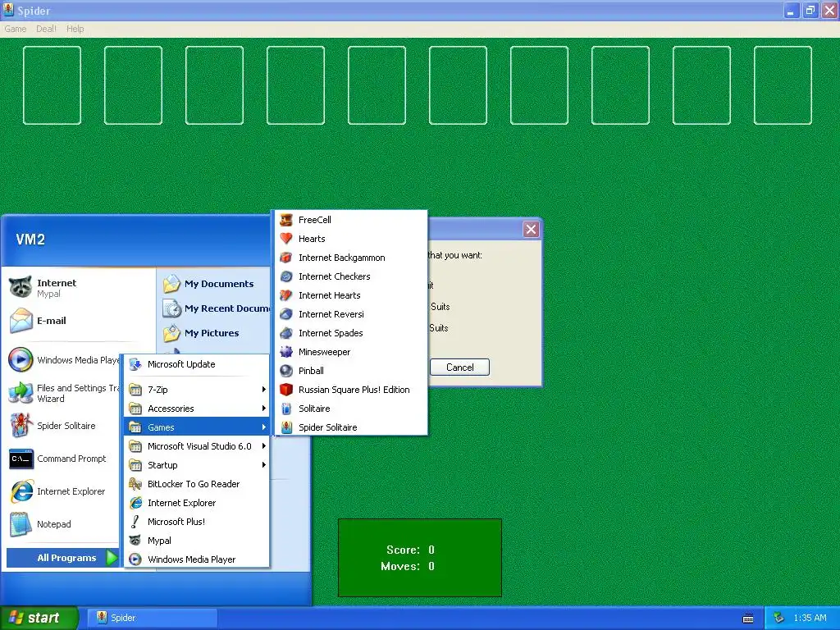Expand the Games folder entry
840x630 pixels.
pos(197,427)
